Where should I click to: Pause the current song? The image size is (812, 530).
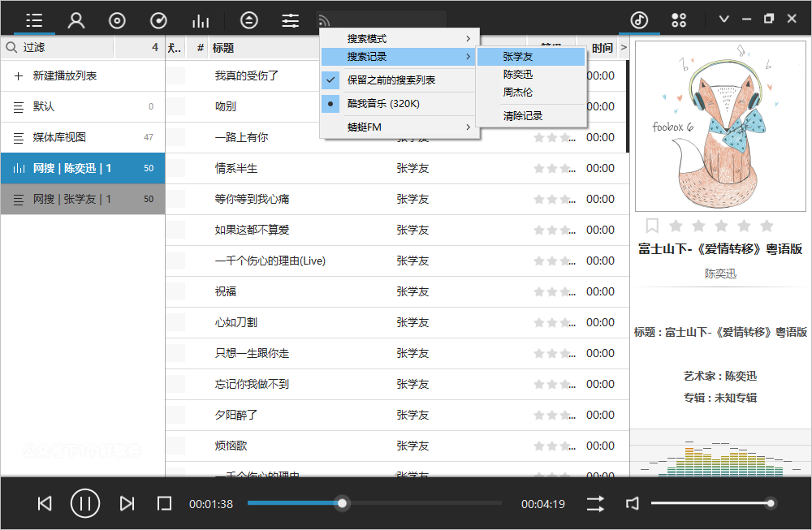85,504
